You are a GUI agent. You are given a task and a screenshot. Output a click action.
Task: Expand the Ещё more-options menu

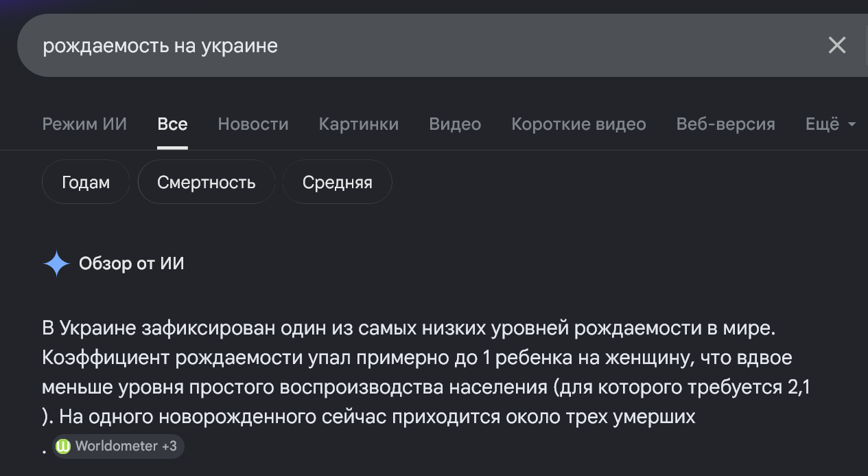[830, 124]
